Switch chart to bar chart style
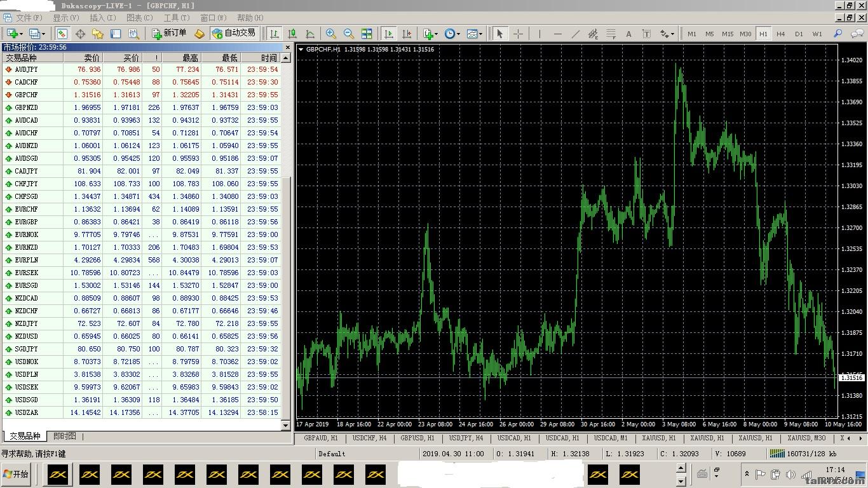868x488 pixels. pos(275,34)
